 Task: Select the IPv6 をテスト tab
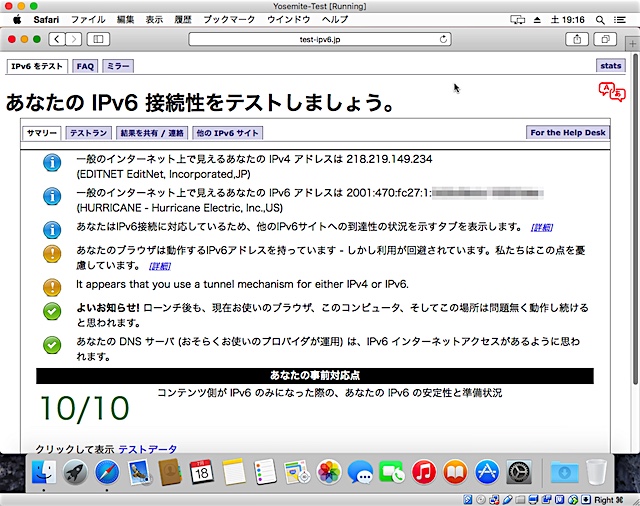point(37,66)
